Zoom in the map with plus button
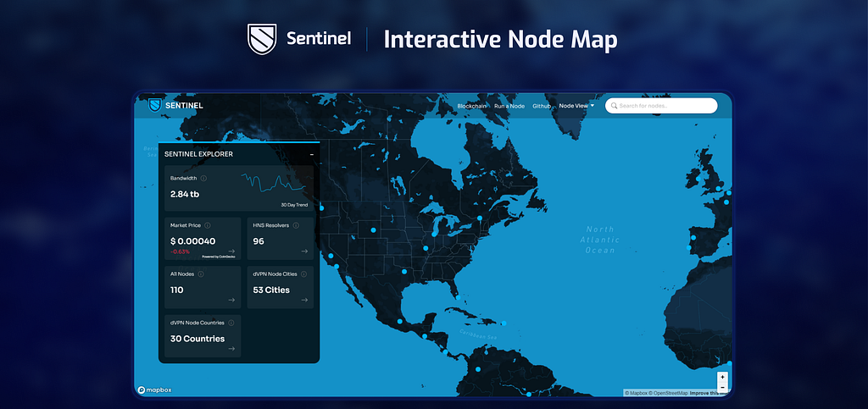This screenshot has height=409, width=868. [x=722, y=377]
